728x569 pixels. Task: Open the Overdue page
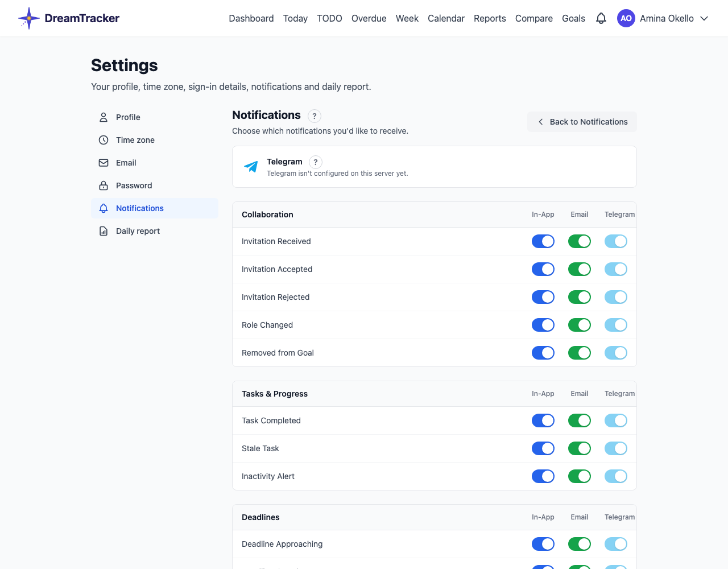tap(369, 18)
